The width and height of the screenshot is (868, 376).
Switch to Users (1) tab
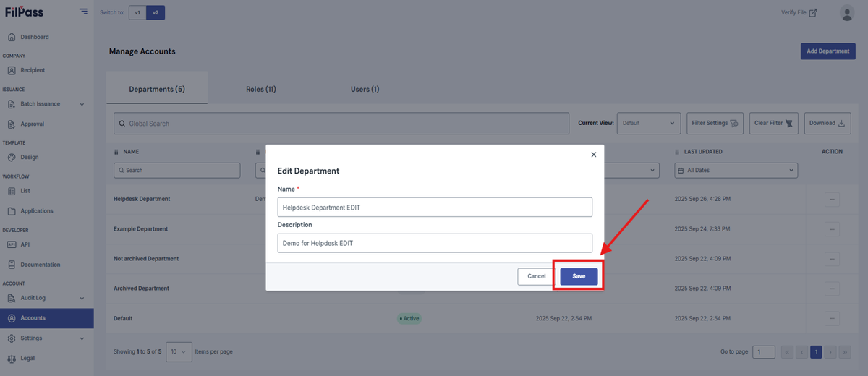pos(365,89)
